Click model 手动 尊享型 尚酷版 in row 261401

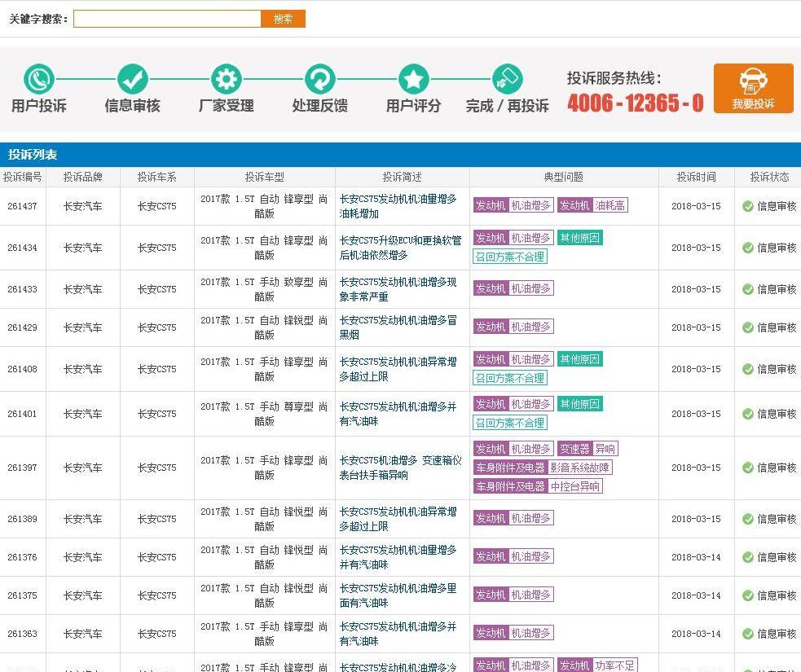264,414
